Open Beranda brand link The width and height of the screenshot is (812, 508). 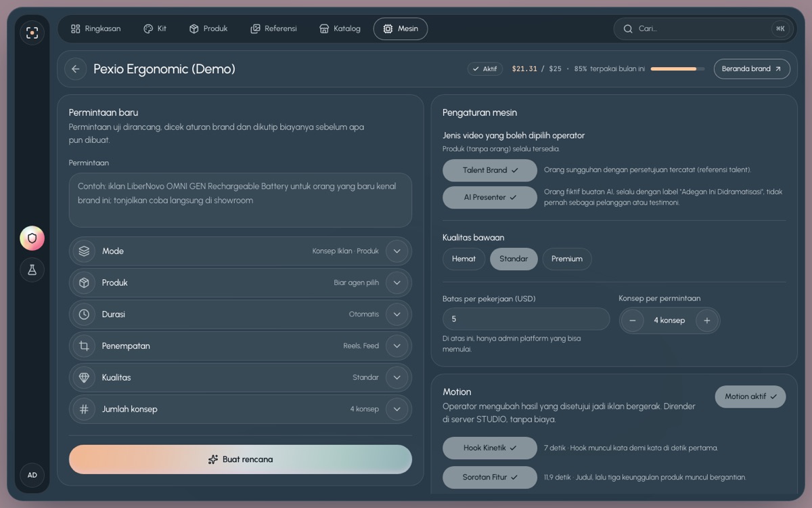tap(752, 69)
